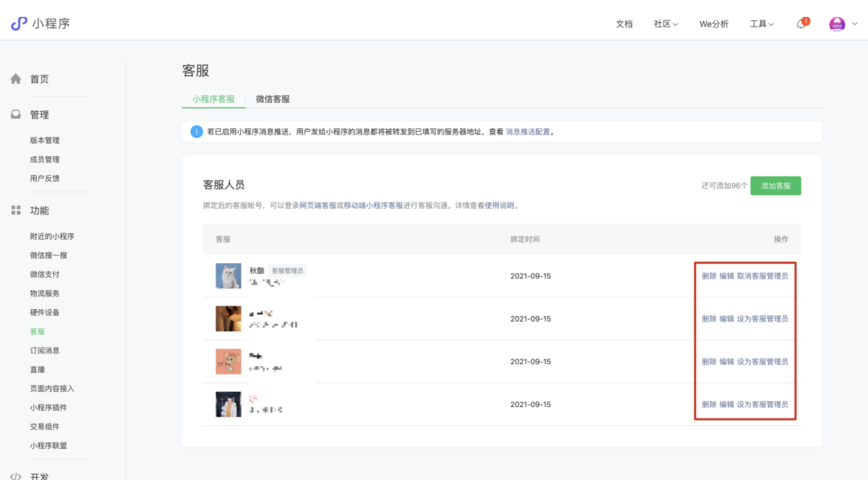Click the user avatar in the header

tap(837, 24)
